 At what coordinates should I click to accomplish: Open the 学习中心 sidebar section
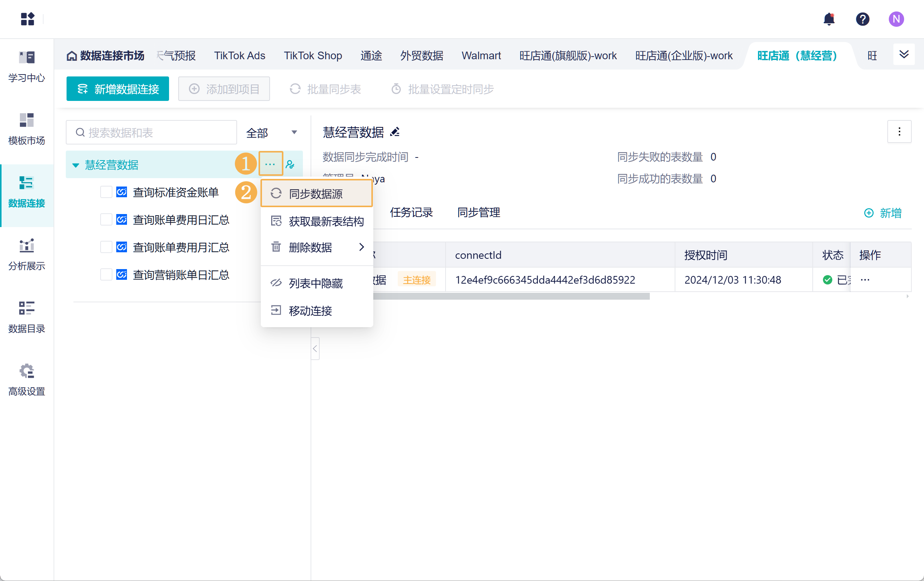(x=26, y=67)
